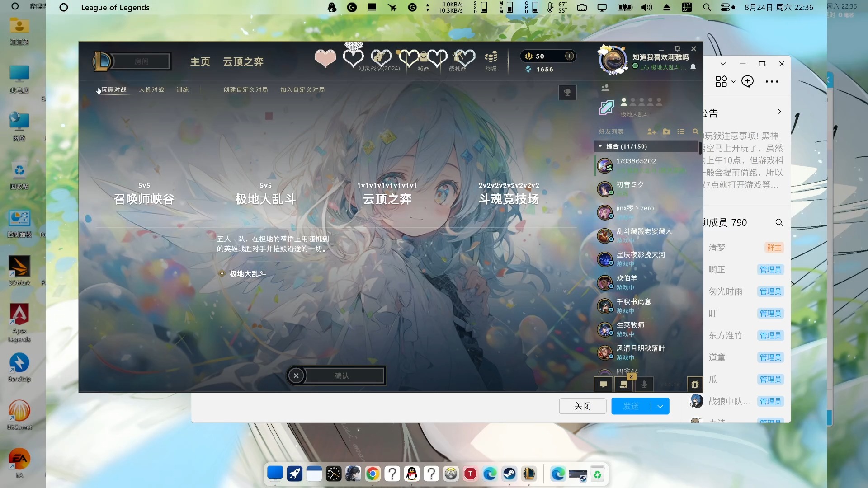Open the chat bubble button

click(603, 385)
